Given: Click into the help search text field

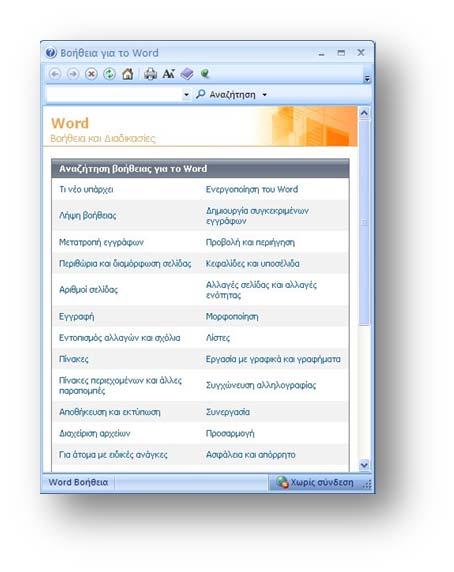Looking at the screenshot, I should (x=114, y=95).
